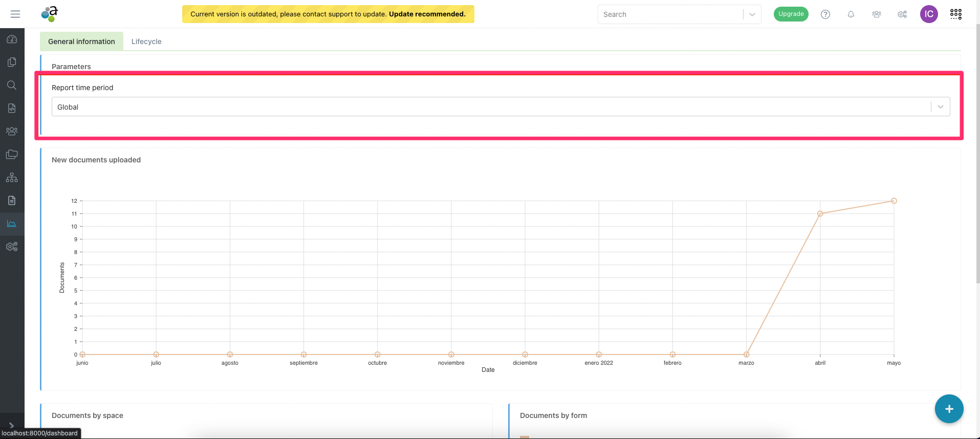
Task: Open the code file icon in sidebar
Action: click(x=12, y=108)
